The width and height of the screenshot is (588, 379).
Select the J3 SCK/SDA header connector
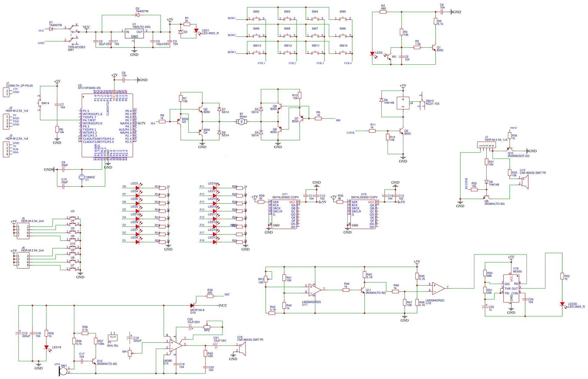click(6, 149)
